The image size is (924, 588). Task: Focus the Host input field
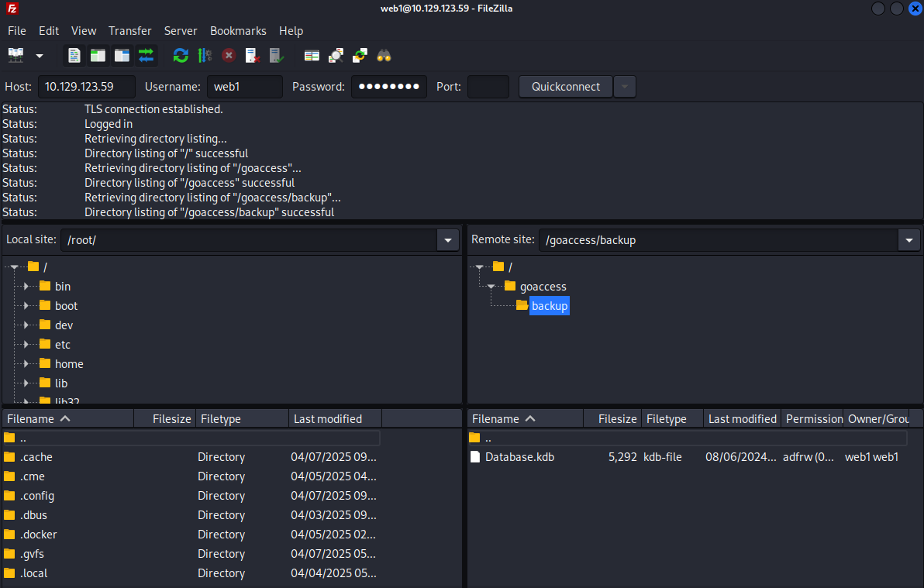(87, 87)
